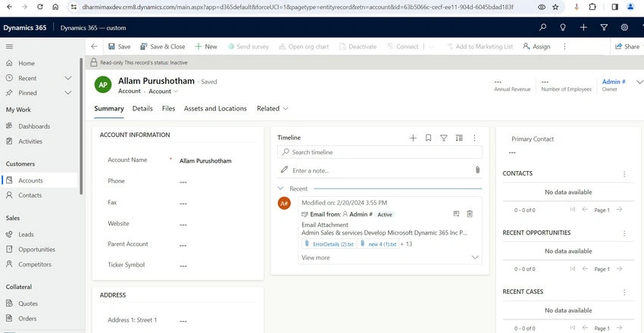Open the Assets and Locations tab
The height and width of the screenshot is (333, 644).
[x=215, y=109]
